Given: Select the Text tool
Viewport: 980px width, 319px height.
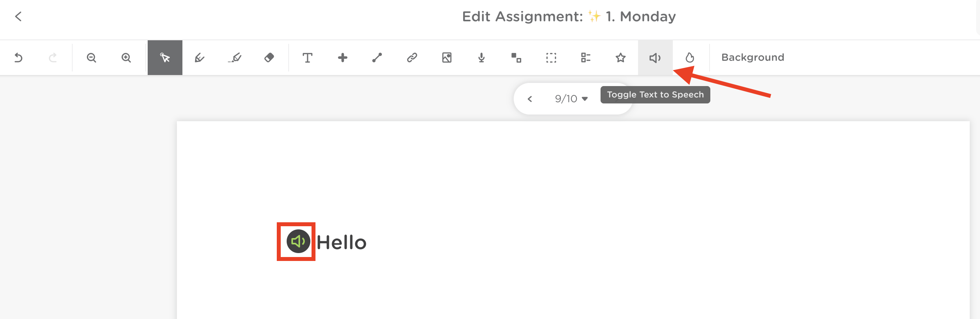Looking at the screenshot, I should pyautogui.click(x=308, y=58).
